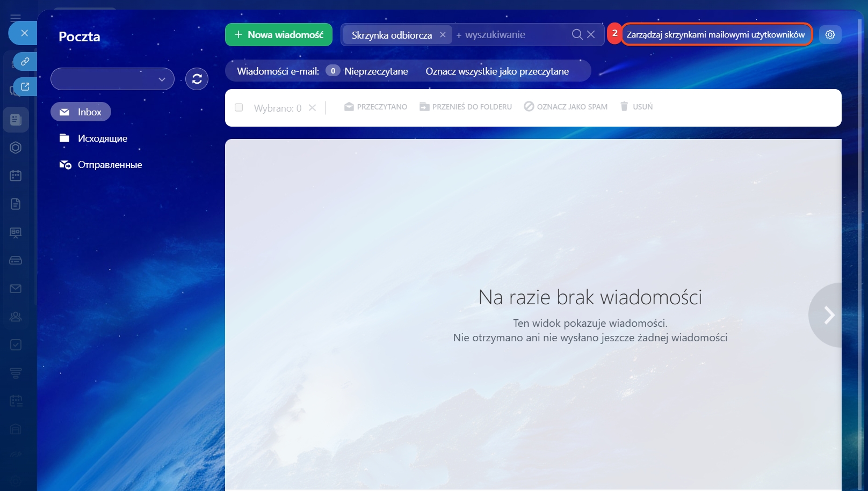Toggle the select all messages checkbox
Screen dimensions: 868x491
point(239,108)
